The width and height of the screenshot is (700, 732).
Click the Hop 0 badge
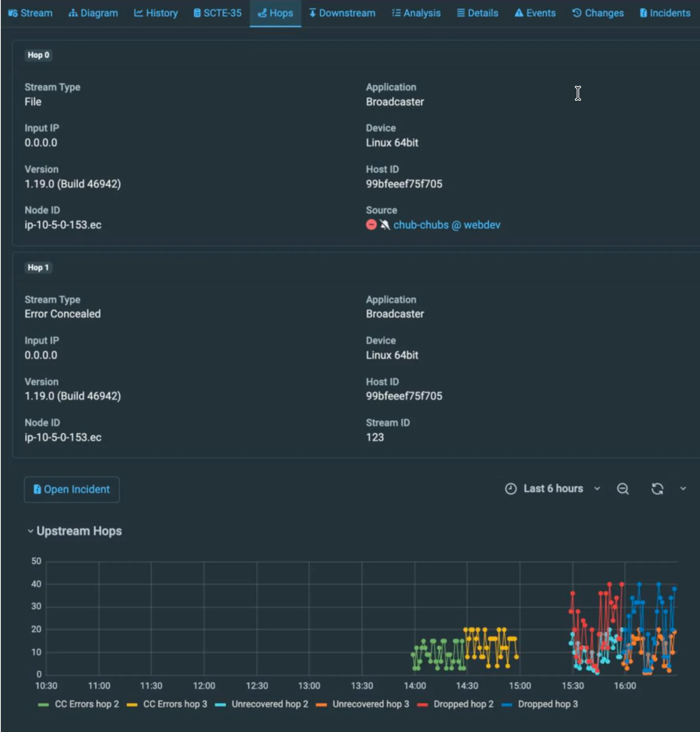click(x=38, y=55)
